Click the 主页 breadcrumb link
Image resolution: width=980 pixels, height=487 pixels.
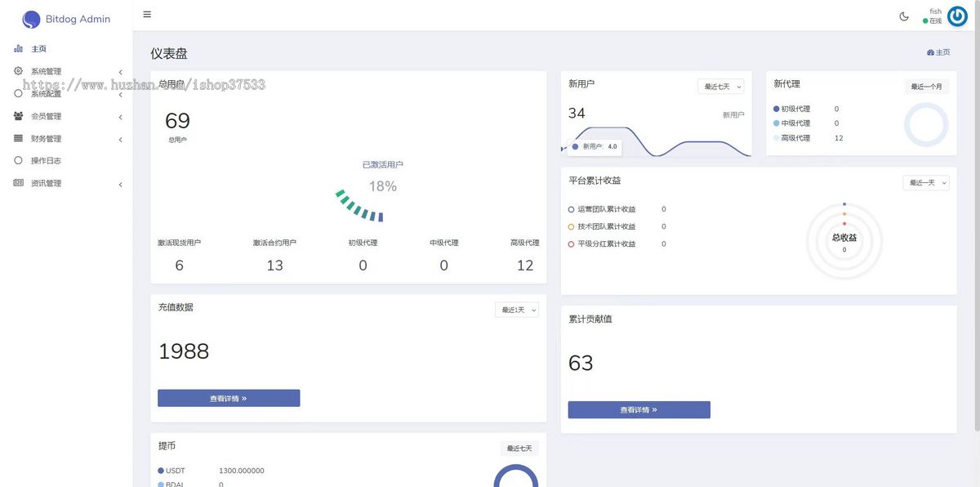pos(942,52)
